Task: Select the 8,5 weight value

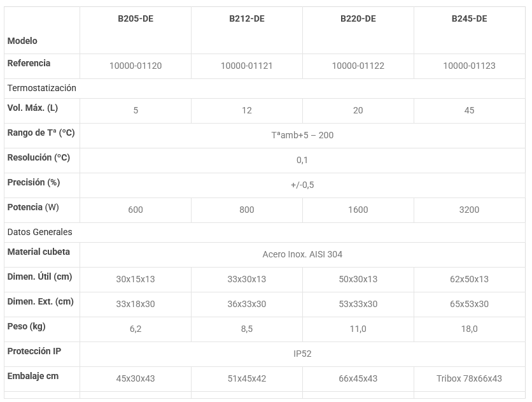Action: 247,329
